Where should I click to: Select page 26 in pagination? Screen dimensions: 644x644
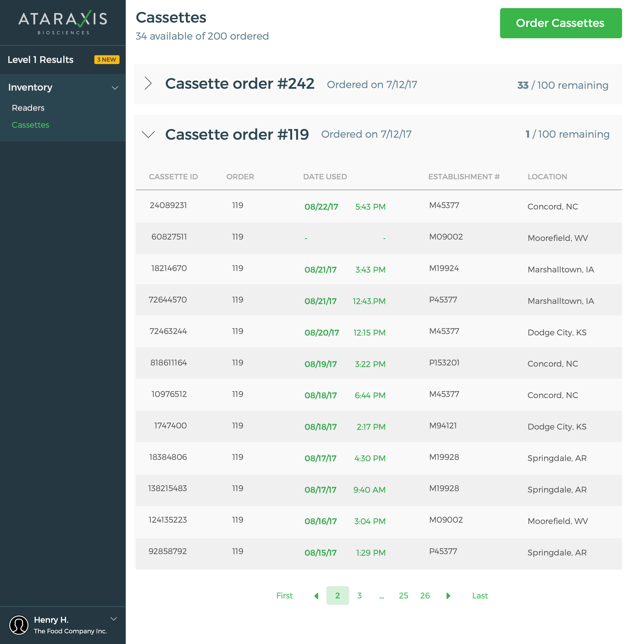pos(425,596)
